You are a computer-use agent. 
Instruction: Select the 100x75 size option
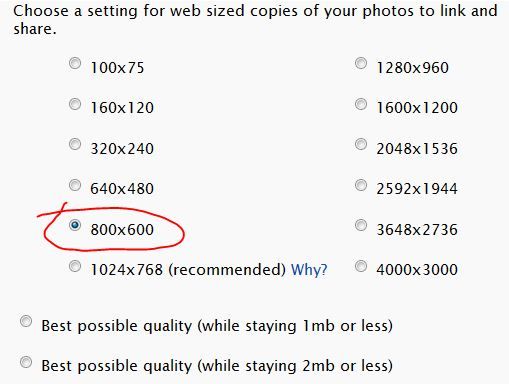(x=75, y=63)
